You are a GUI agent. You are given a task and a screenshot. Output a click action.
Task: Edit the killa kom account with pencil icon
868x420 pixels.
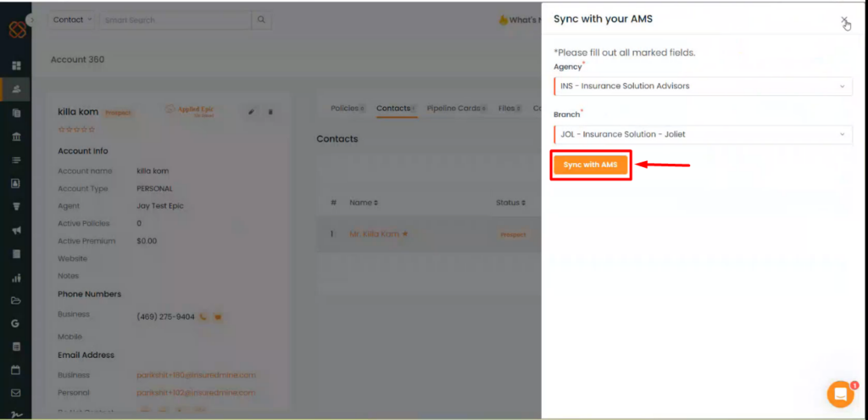tap(251, 112)
